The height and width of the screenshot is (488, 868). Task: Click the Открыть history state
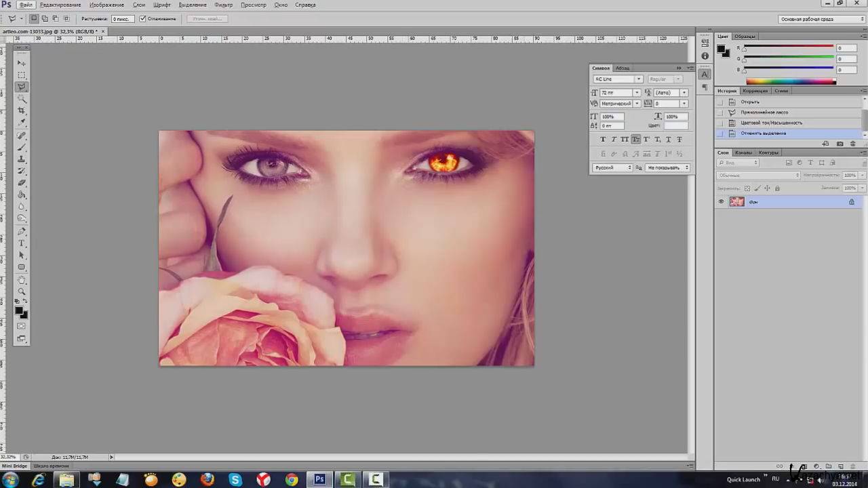pyautogui.click(x=750, y=102)
